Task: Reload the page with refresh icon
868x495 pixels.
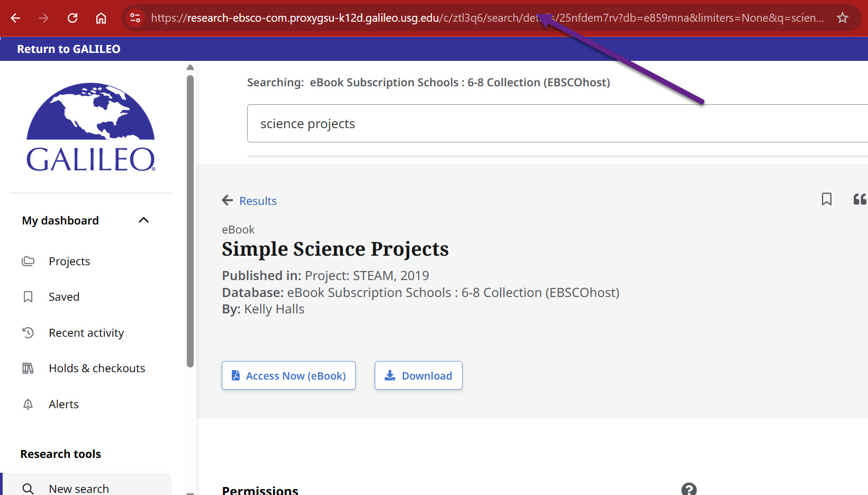Action: [x=73, y=18]
